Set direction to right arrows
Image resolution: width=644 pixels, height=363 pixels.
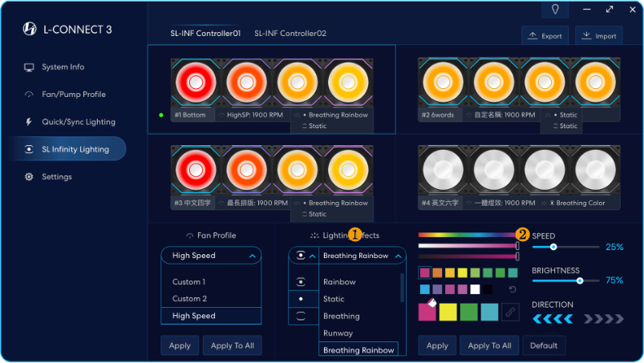603,319
